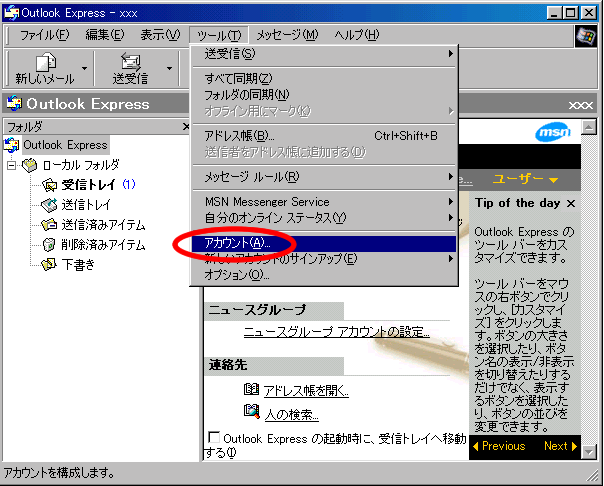Click the Windows logo icon in menu bar corner

tap(586, 36)
